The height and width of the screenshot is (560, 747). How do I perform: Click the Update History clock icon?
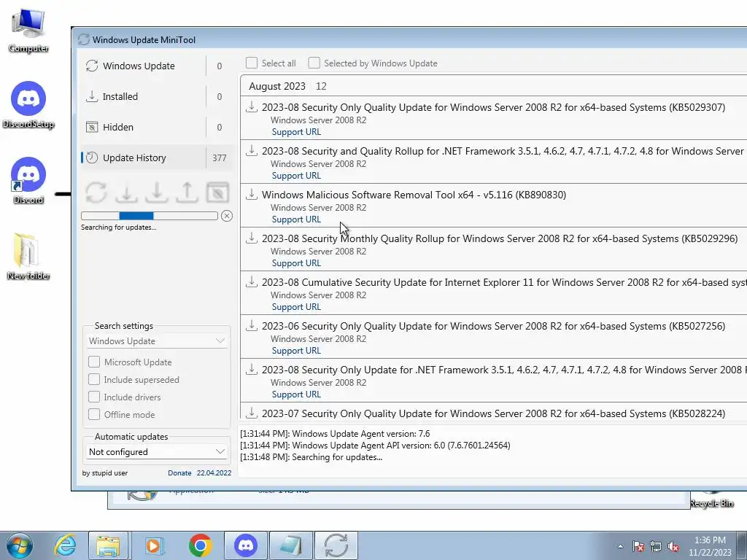pos(92,157)
